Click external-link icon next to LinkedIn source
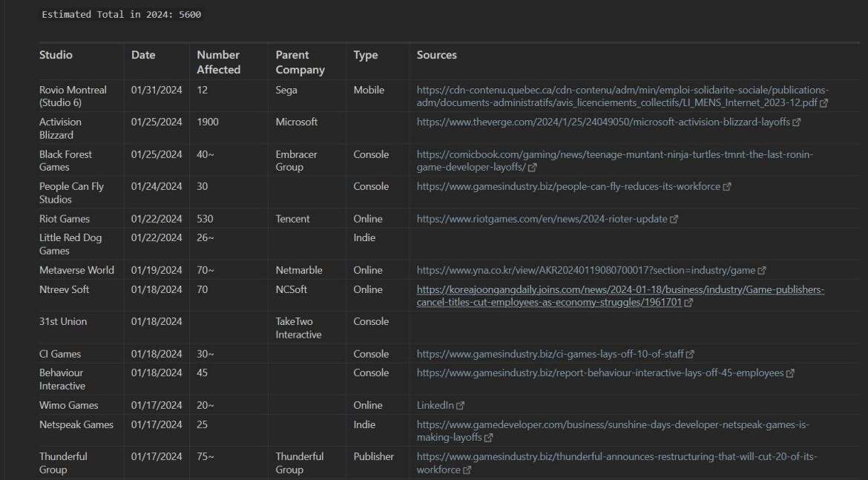This screenshot has height=480, width=868. click(x=461, y=406)
